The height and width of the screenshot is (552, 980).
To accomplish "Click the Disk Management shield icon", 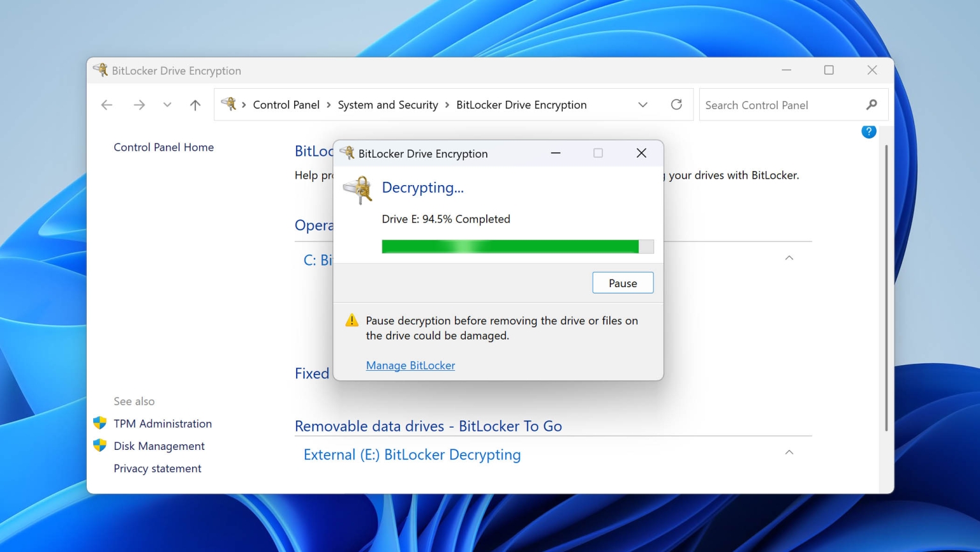I will [100, 445].
